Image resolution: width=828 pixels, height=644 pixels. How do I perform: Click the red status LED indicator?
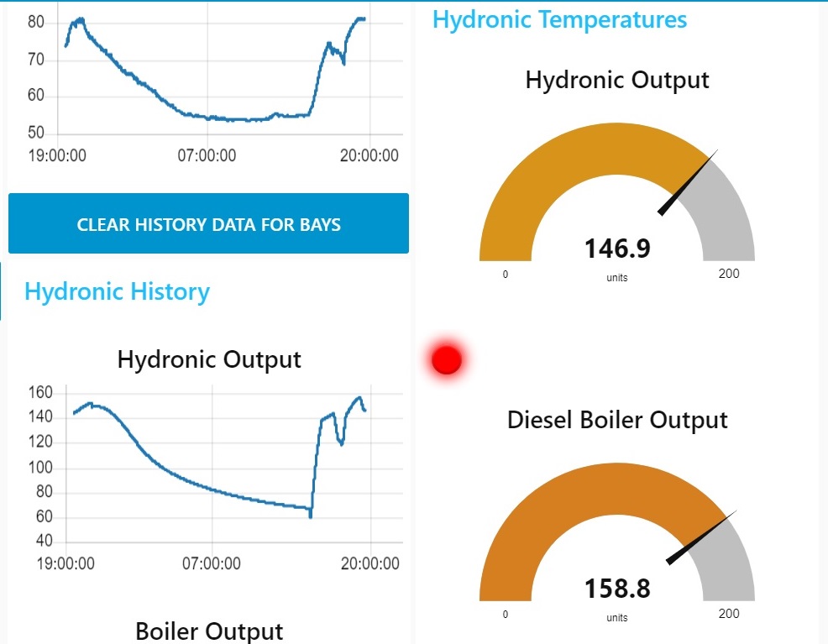(447, 359)
